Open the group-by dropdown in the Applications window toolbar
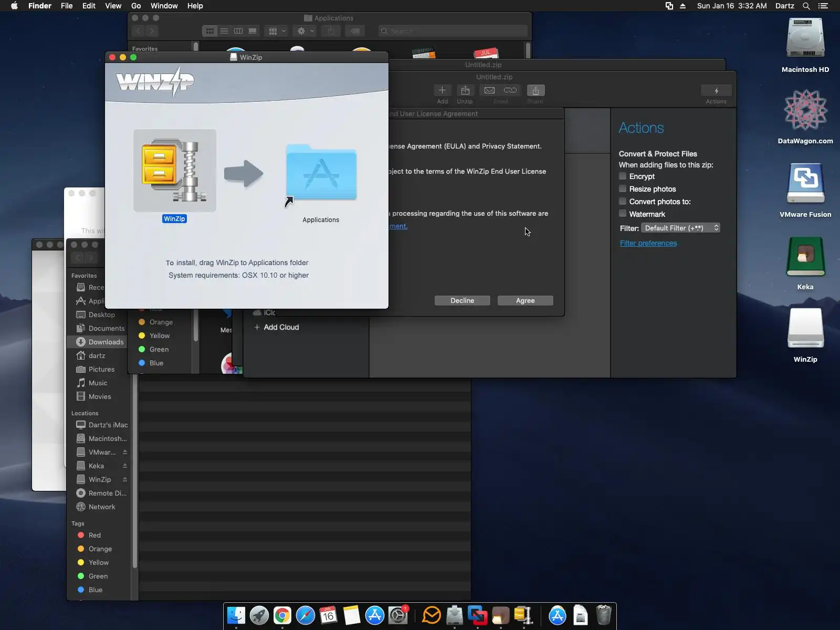This screenshot has height=630, width=840. 277,31
